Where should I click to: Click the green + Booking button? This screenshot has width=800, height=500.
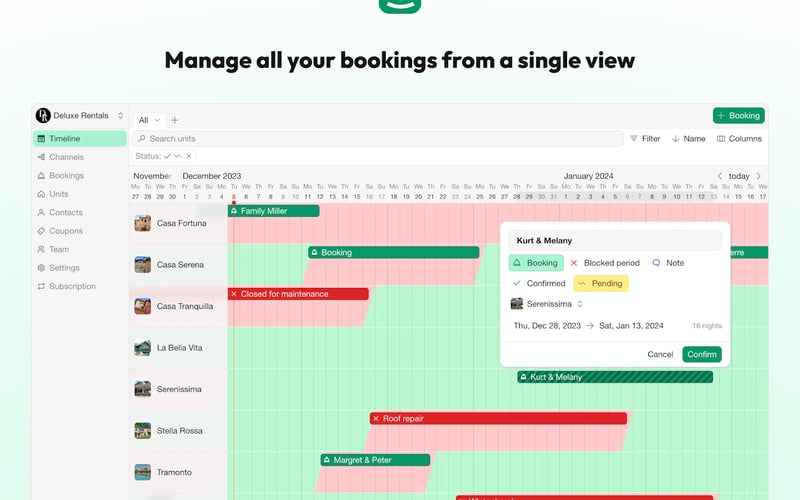coord(738,115)
